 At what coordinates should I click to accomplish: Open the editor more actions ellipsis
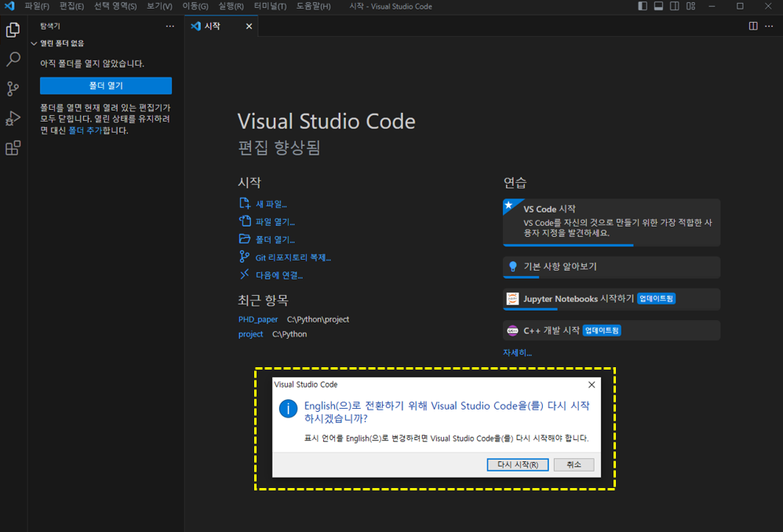[x=769, y=26]
